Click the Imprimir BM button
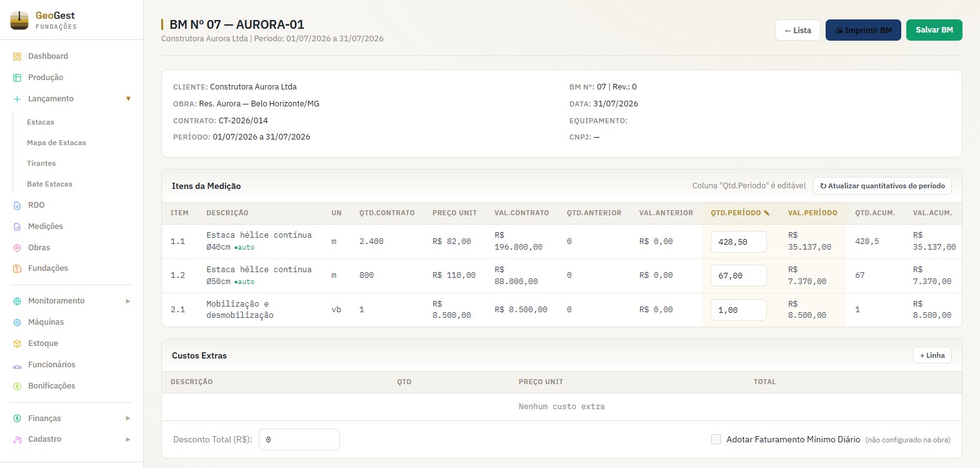This screenshot has height=468, width=980. [x=863, y=30]
